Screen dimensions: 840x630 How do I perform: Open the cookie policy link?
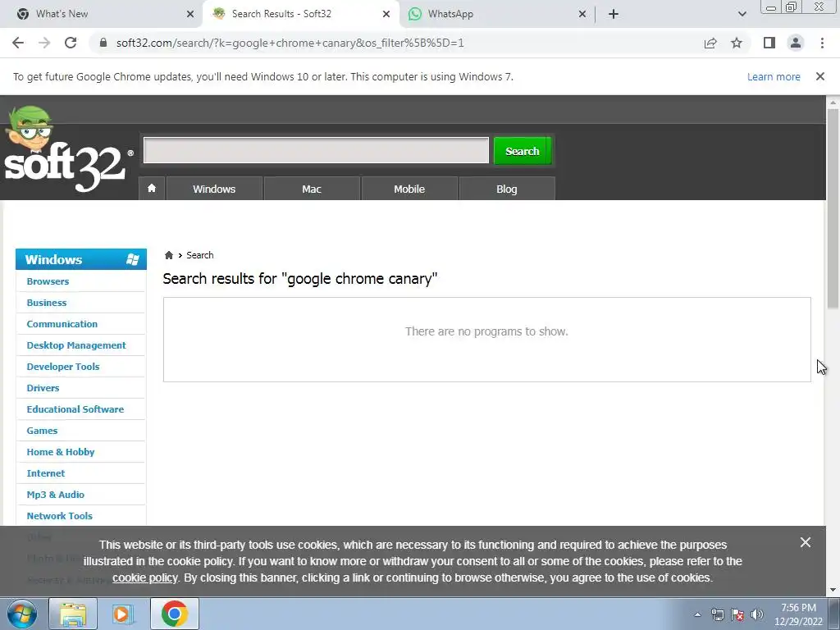[x=144, y=578]
